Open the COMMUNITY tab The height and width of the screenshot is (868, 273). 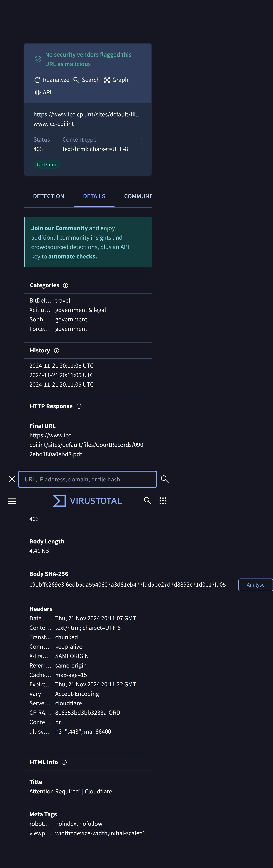click(138, 196)
